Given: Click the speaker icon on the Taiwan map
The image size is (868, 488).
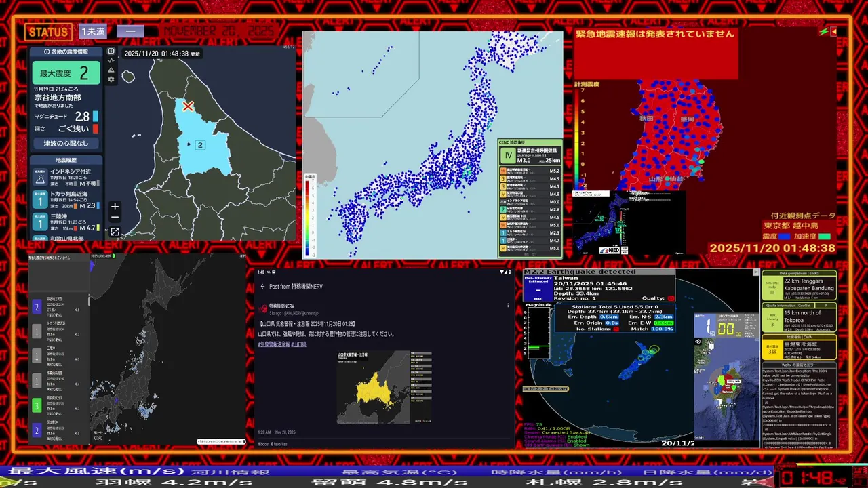Looking at the screenshot, I should tap(698, 342).
